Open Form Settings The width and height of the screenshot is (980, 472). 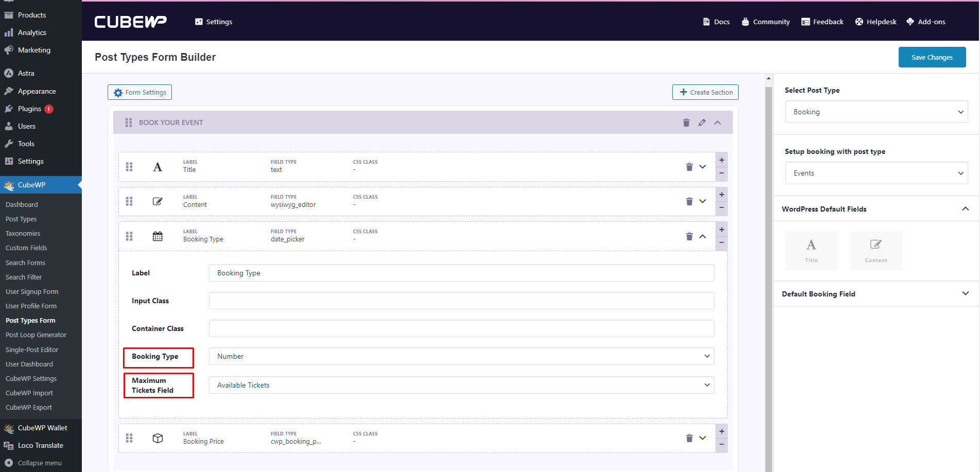(x=139, y=92)
